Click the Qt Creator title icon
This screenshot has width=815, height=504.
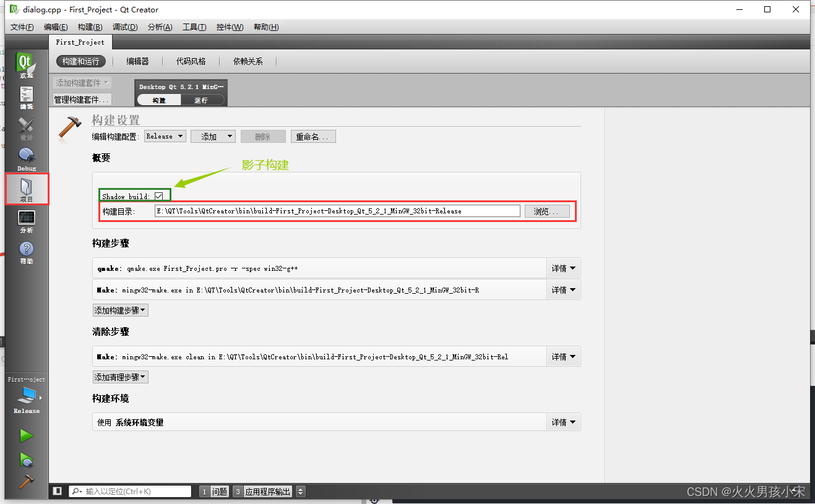(13, 9)
